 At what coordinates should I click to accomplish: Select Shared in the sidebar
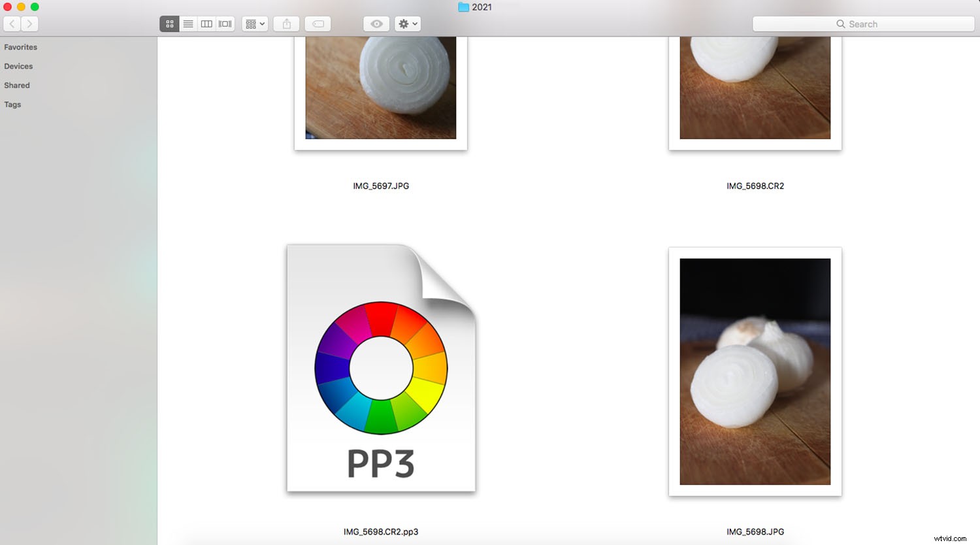(16, 85)
